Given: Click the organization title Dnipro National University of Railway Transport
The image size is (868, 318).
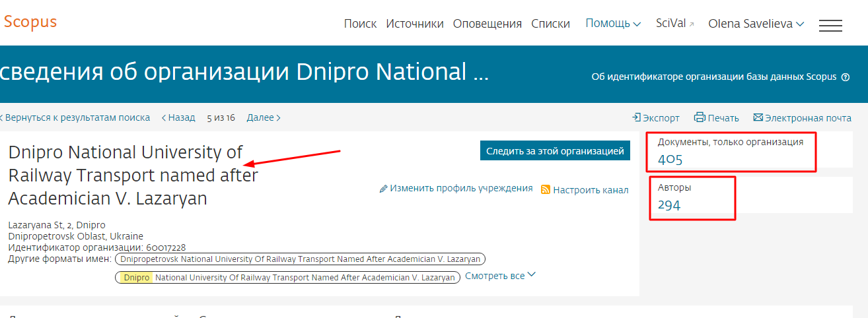Looking at the screenshot, I should pos(133,175).
